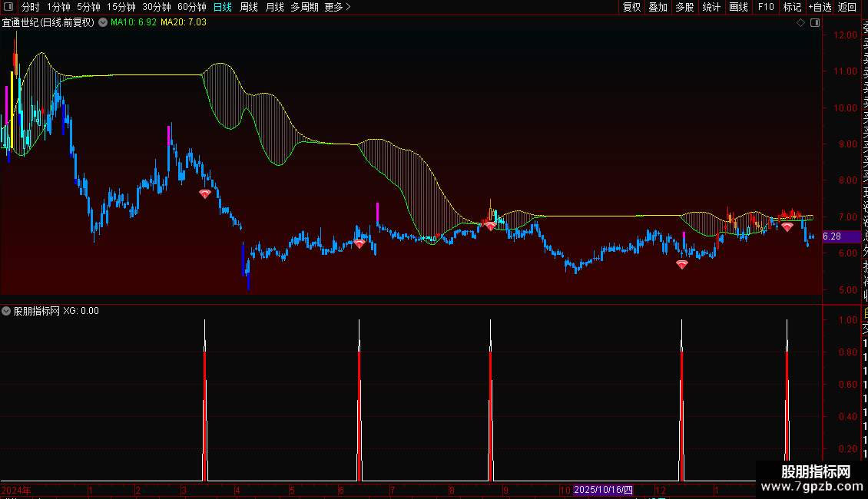Select the 30分钟 period

pyautogui.click(x=157, y=7)
